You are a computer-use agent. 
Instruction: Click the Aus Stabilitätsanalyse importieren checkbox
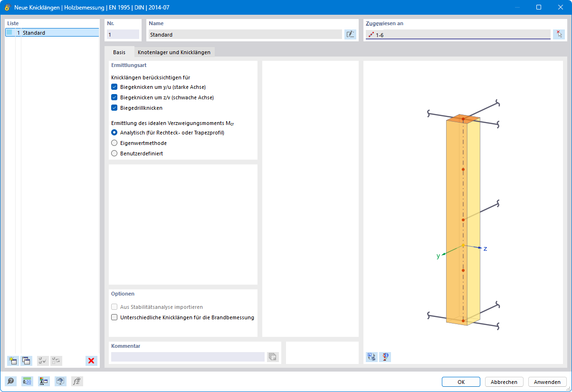114,307
